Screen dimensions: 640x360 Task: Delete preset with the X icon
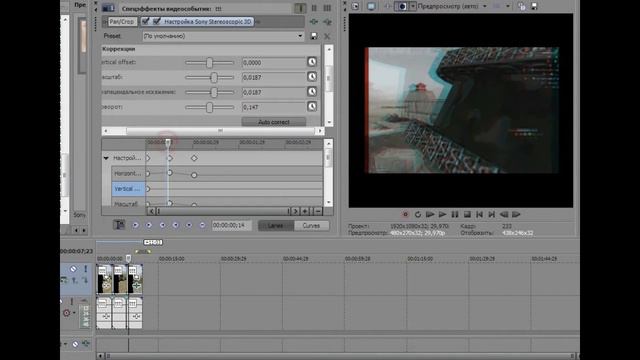[x=327, y=36]
